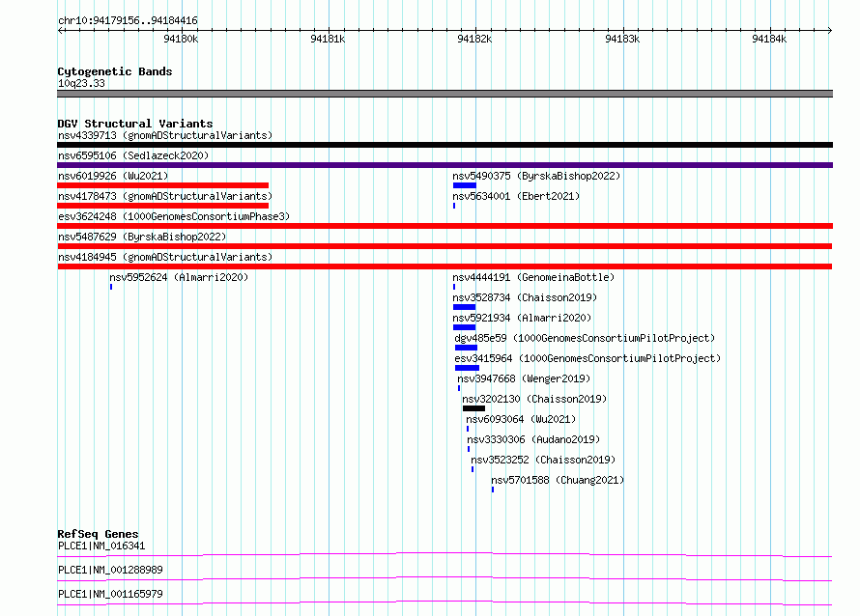
Task: Click PLCE1|NM_001288989 gene label
Action: click(x=110, y=570)
